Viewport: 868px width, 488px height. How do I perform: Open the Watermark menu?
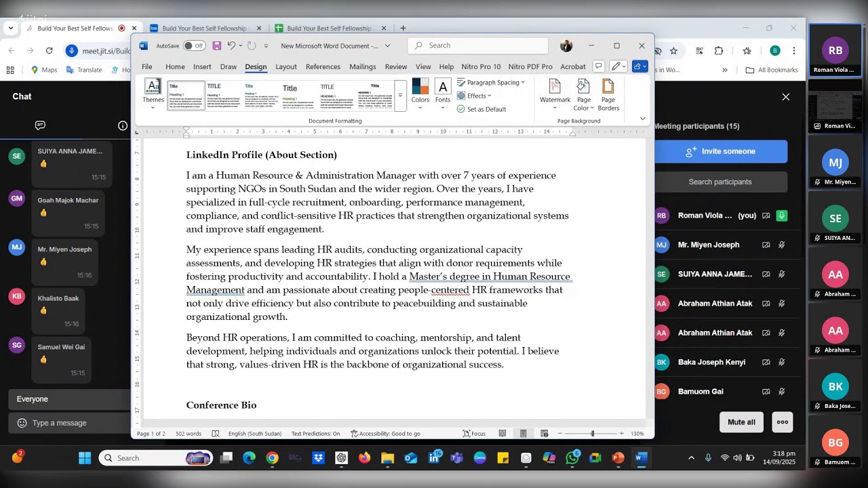tap(555, 95)
